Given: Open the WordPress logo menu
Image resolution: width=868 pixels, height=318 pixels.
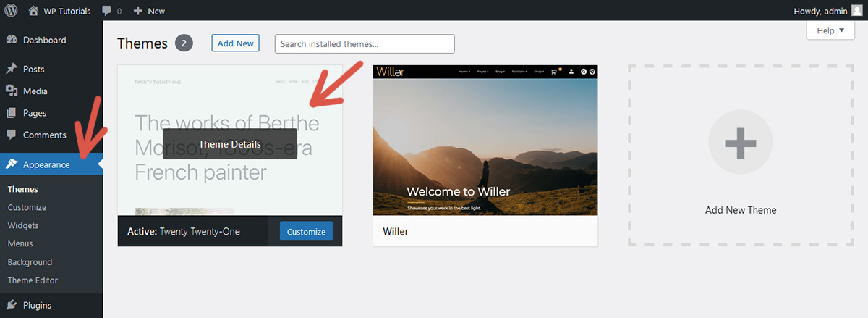Looking at the screenshot, I should pos(10,10).
